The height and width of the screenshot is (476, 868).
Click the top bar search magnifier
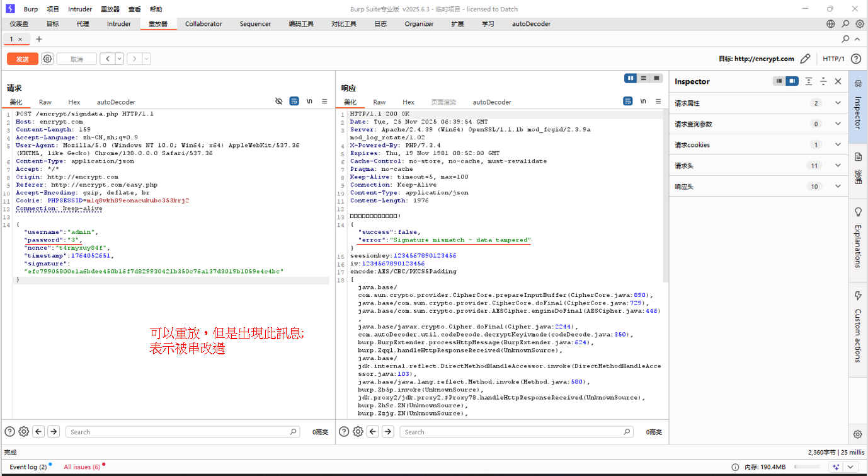click(x=845, y=24)
